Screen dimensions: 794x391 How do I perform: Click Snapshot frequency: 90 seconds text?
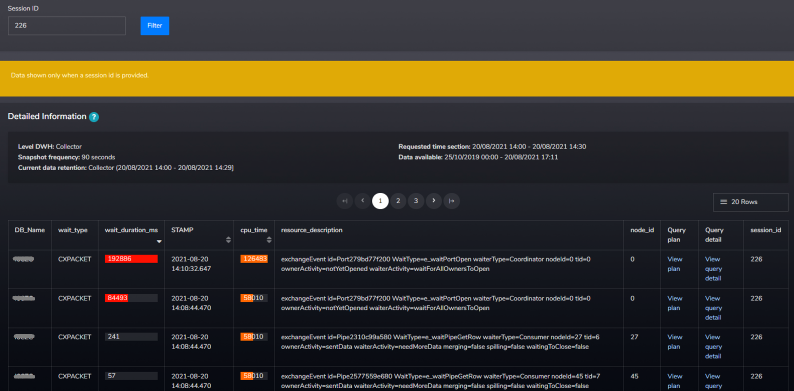(66, 157)
